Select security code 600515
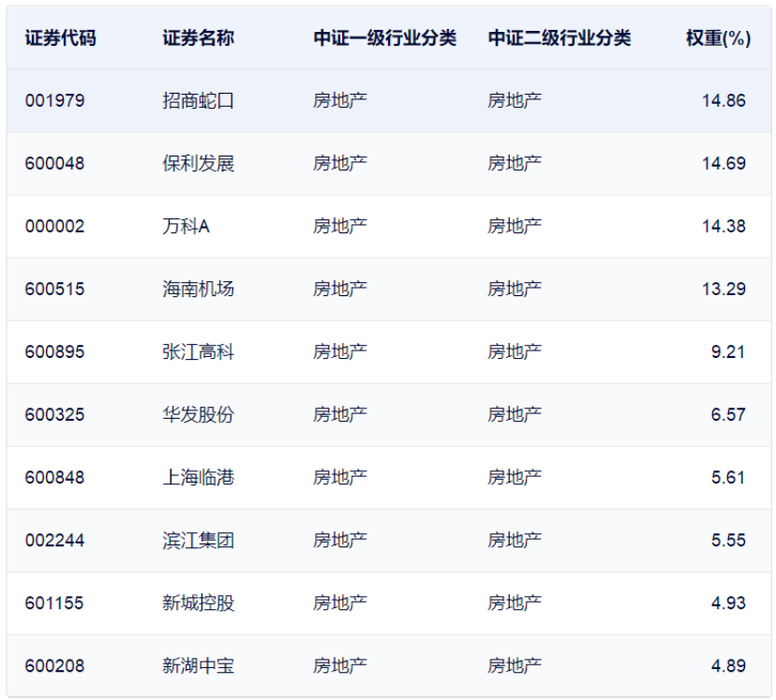The height and width of the screenshot is (700, 776). pos(55,289)
